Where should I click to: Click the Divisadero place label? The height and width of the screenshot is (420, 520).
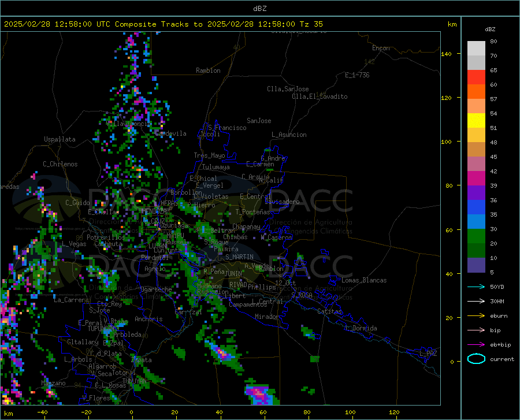coord(282,202)
